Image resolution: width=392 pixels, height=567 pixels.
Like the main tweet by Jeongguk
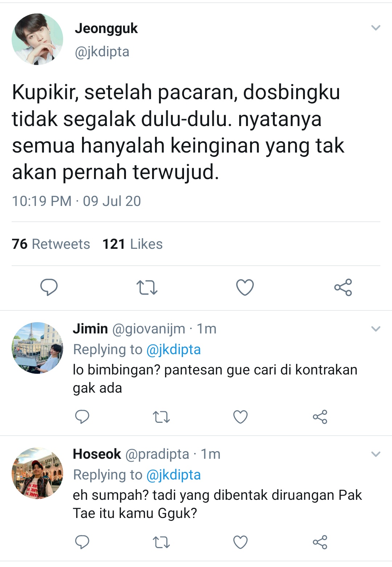tap(245, 287)
